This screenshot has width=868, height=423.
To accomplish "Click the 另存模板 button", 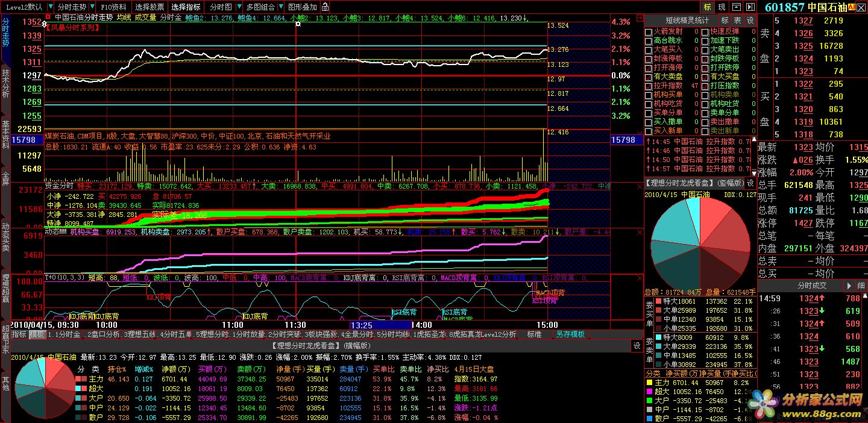I will [570, 334].
